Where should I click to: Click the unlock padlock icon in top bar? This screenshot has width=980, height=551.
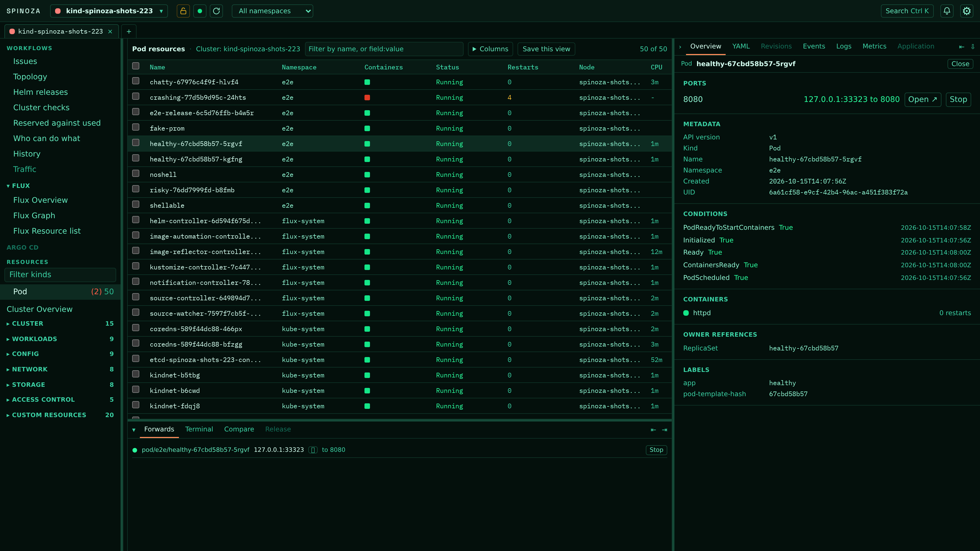(183, 11)
